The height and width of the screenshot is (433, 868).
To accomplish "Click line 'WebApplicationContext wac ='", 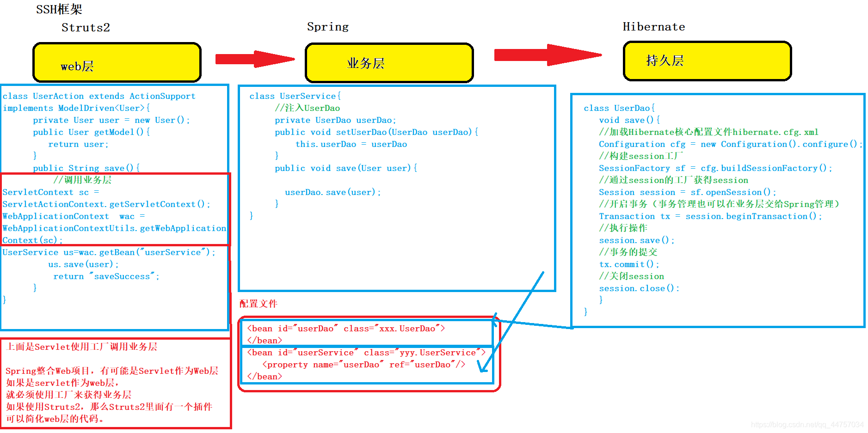I will pyautogui.click(x=74, y=216).
